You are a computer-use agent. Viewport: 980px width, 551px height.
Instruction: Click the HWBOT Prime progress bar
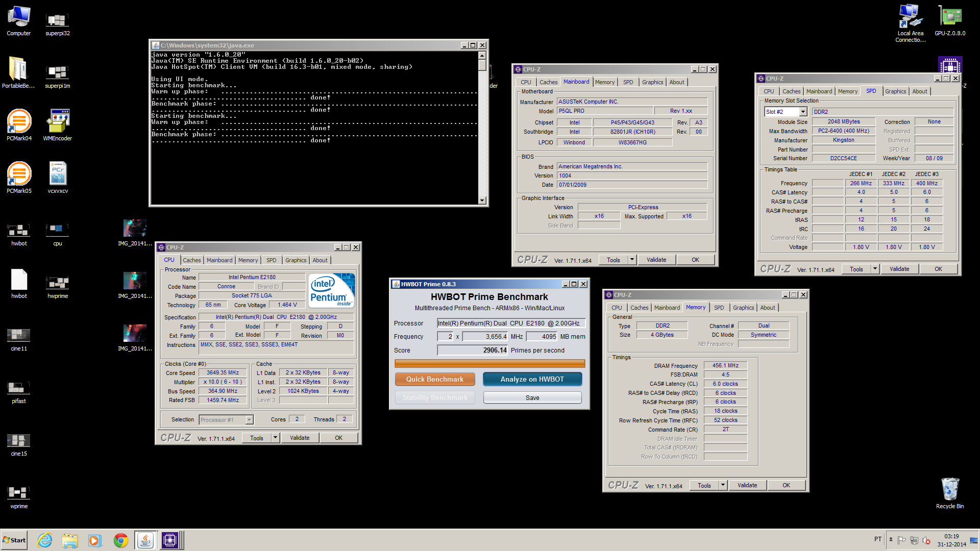489,364
